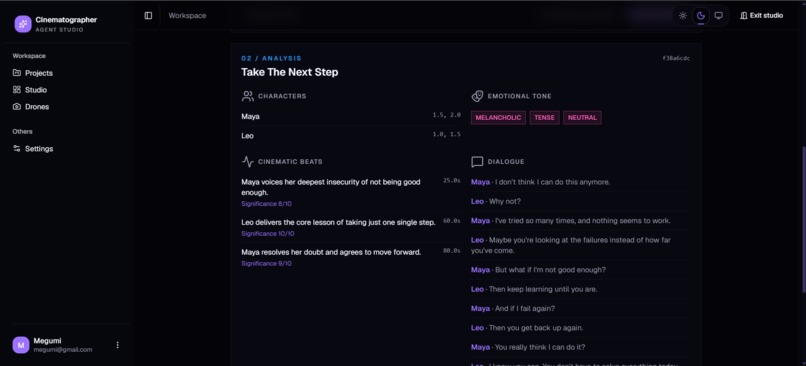Click the Projects folder icon
Viewport: 806px width, 366px height.
pos(17,73)
